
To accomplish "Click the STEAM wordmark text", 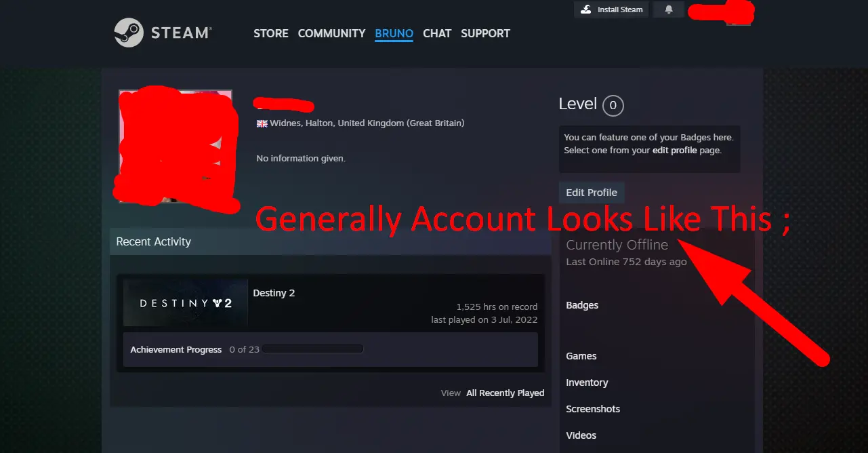I will point(180,33).
